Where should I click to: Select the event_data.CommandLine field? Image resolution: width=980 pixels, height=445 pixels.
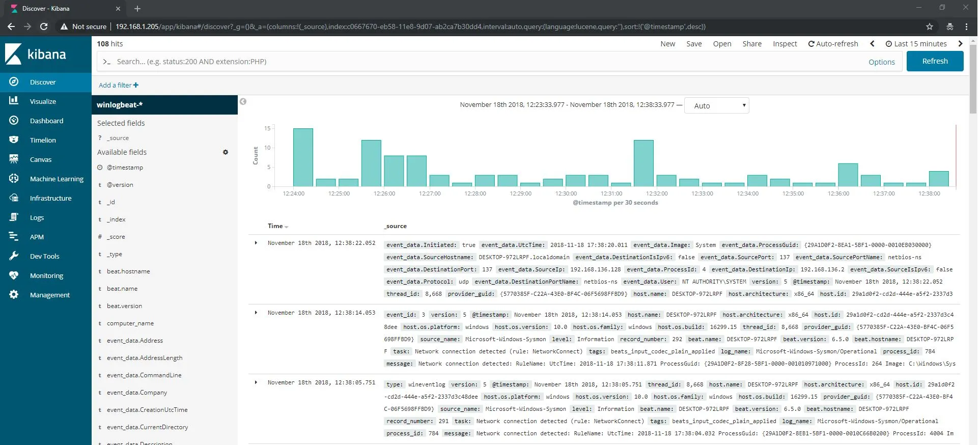tap(144, 375)
